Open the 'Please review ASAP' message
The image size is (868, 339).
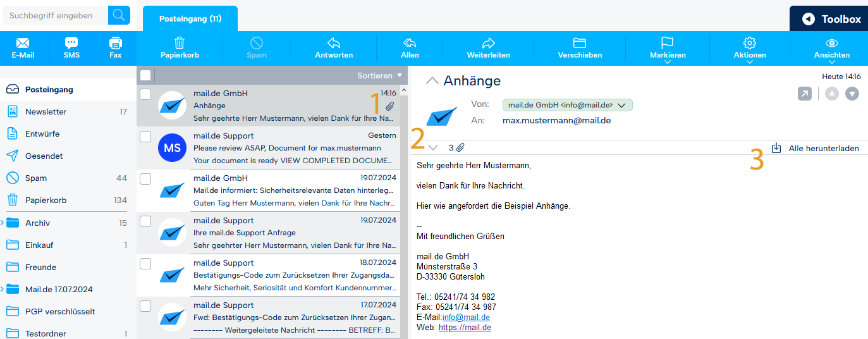click(269, 148)
